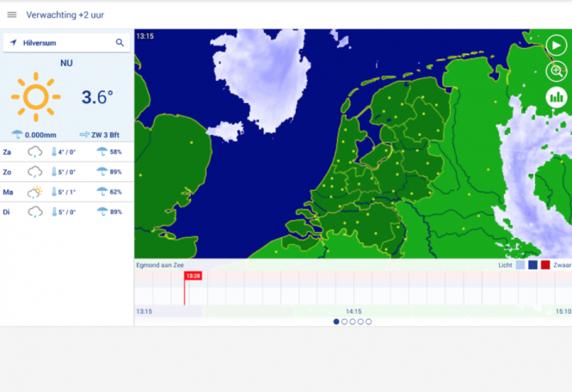Screen dimensions: 572x392
Task: Click the thermometer icon in Ma row
Action: pos(54,192)
